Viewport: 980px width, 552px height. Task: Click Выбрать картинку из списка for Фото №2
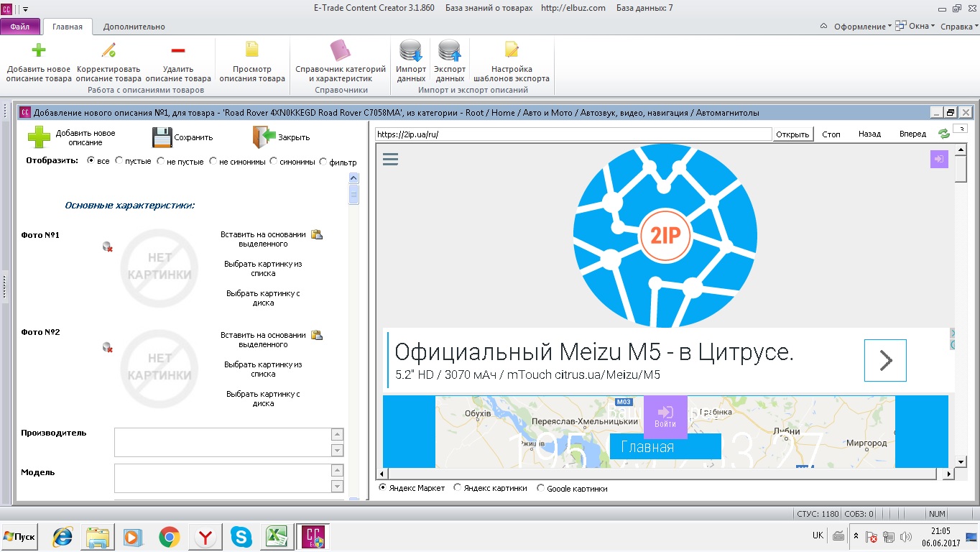coord(263,369)
